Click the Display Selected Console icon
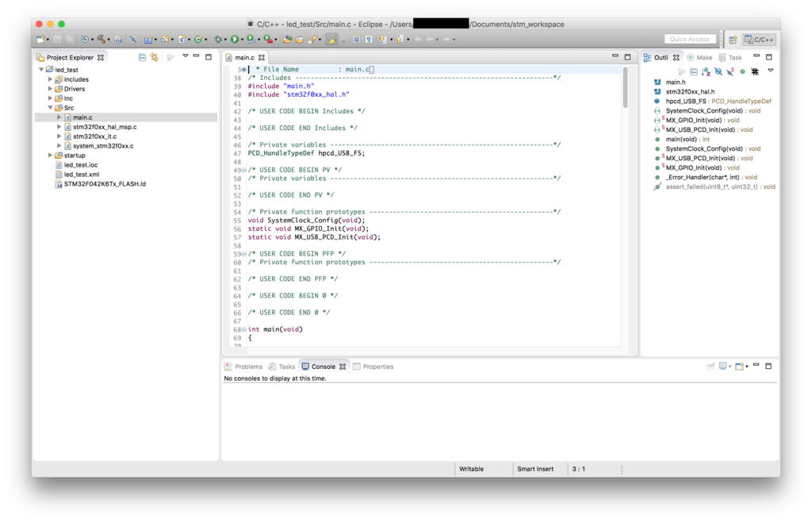 pyautogui.click(x=722, y=367)
